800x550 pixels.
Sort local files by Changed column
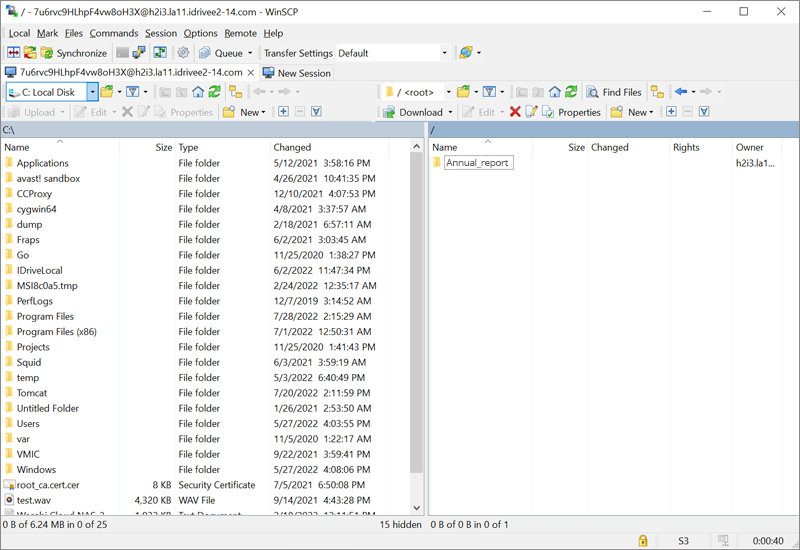point(330,147)
